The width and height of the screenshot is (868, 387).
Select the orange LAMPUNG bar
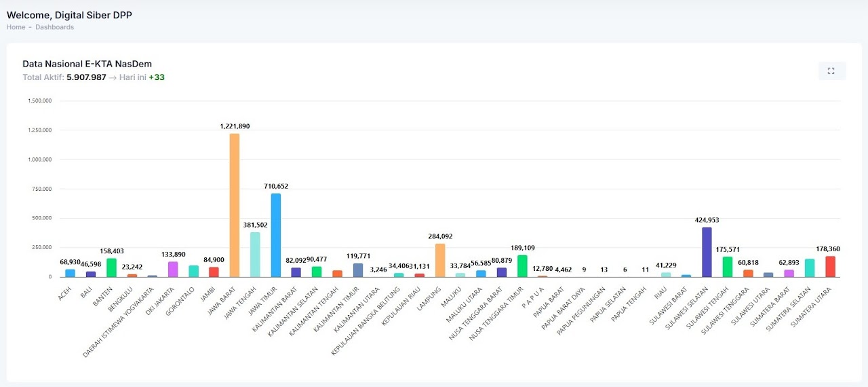pyautogui.click(x=439, y=260)
